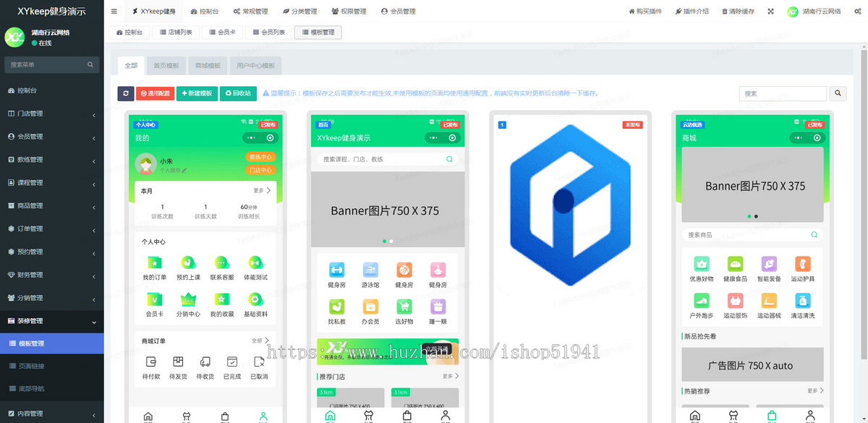Expand the 财务管理 sidebar menu
This screenshot has width=868, height=423.
coord(52,275)
